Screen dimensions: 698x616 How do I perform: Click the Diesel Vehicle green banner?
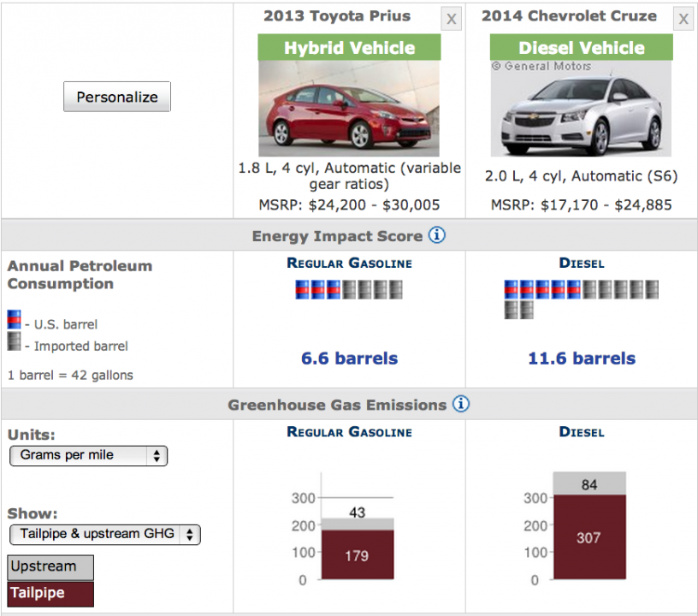581,48
